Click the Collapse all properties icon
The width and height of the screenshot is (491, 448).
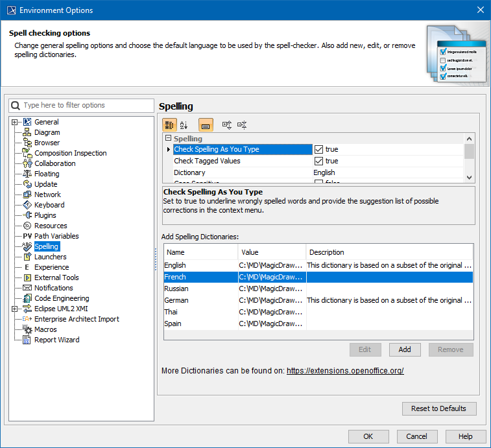[x=242, y=125]
